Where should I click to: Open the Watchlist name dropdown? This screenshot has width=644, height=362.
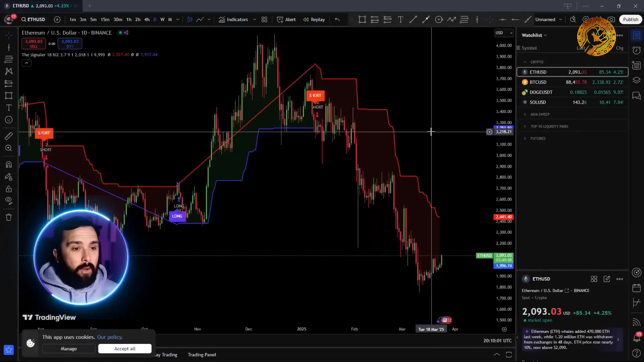(534, 35)
